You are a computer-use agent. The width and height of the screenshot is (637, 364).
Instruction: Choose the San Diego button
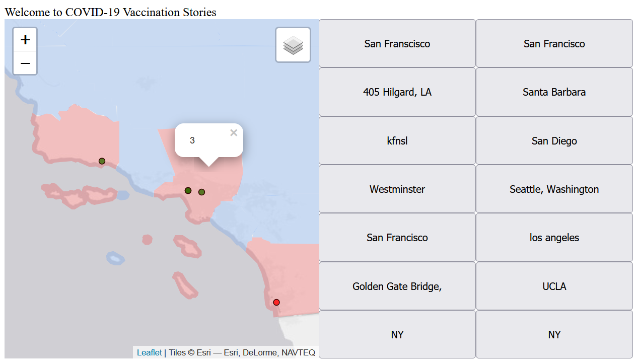point(554,141)
